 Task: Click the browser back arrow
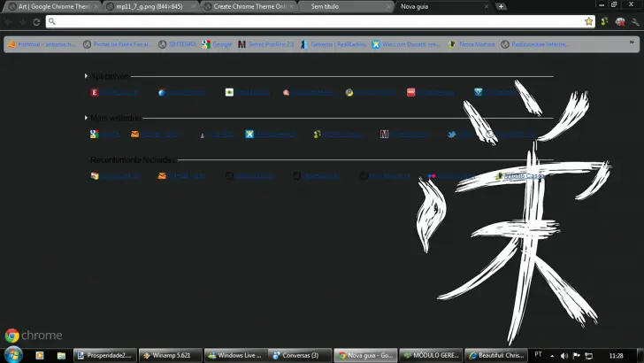coord(10,21)
